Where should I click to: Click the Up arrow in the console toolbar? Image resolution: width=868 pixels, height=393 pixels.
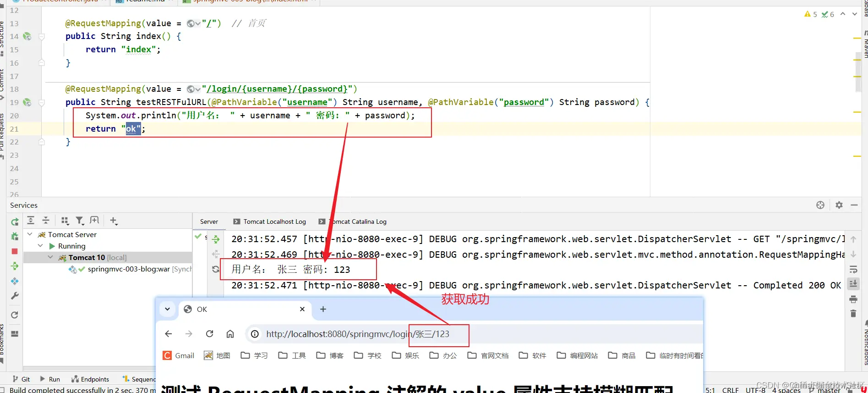(853, 239)
